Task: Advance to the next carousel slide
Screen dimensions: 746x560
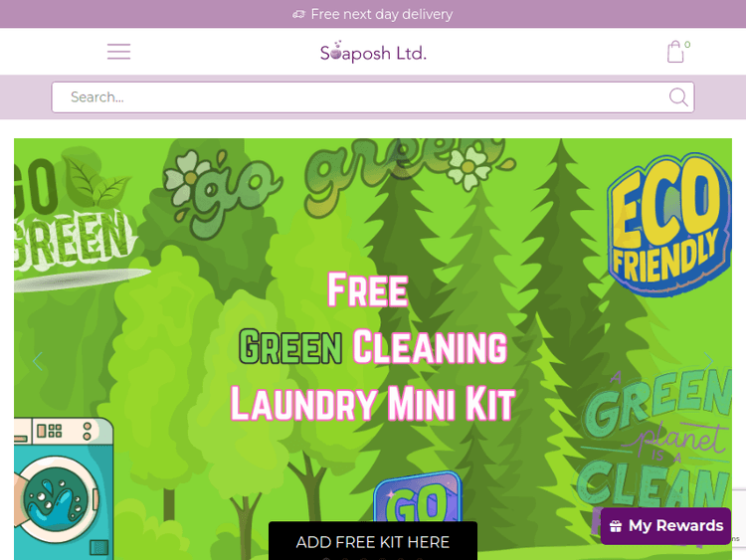Action: pyautogui.click(x=708, y=362)
